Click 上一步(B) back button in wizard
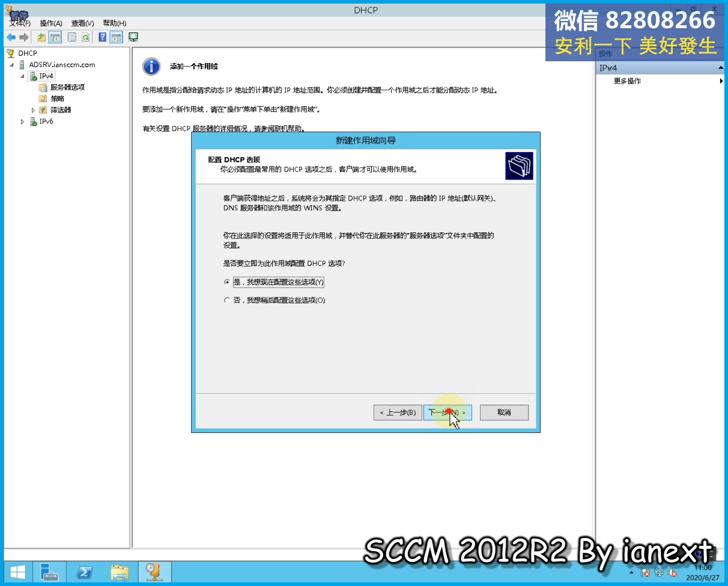 397,412
